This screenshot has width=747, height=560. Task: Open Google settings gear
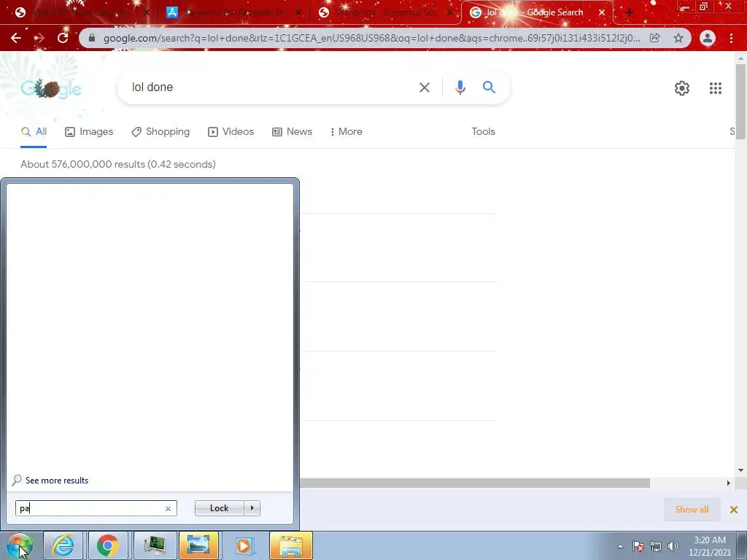point(682,88)
